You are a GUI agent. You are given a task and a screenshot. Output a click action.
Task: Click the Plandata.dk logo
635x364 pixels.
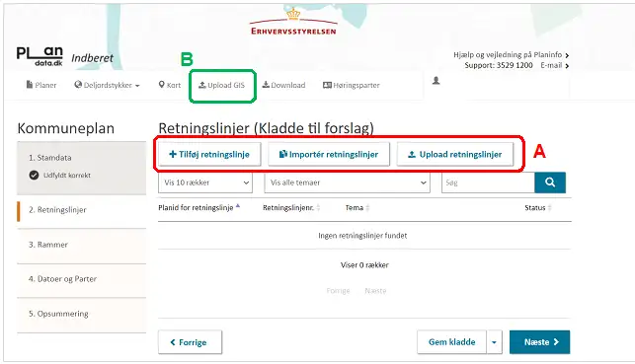[x=40, y=56]
